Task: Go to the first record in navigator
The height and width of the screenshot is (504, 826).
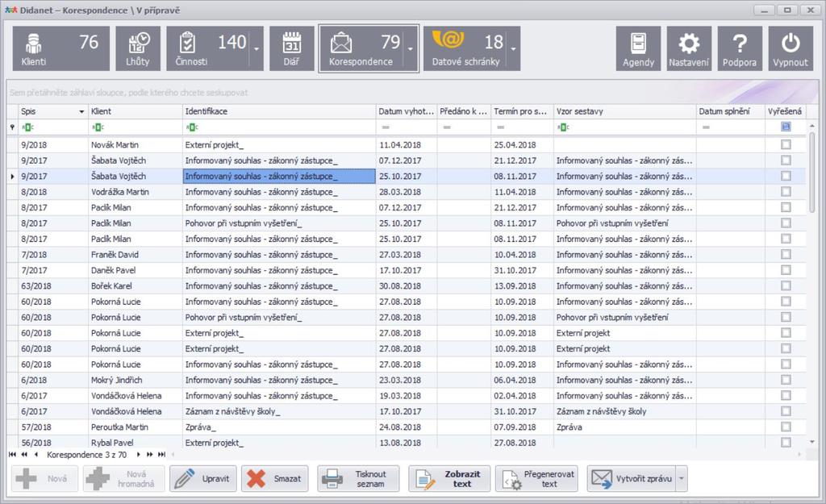Action: click(13, 455)
